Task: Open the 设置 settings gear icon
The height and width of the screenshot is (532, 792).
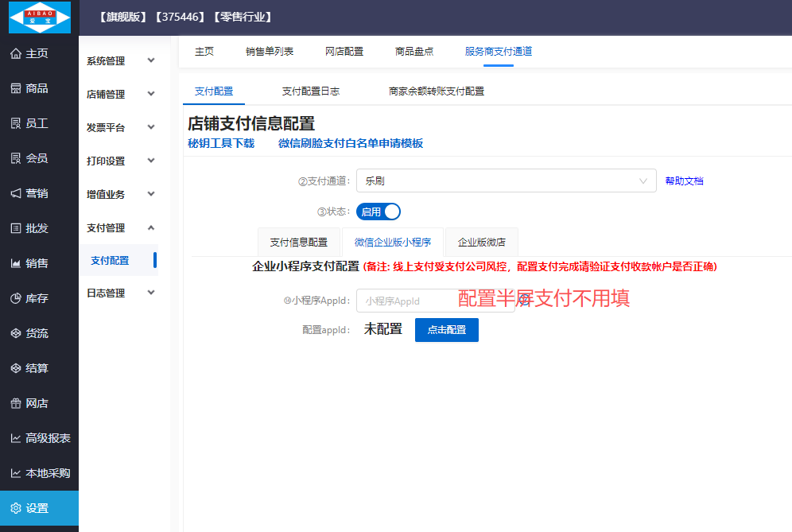Action: pyautogui.click(x=16, y=508)
